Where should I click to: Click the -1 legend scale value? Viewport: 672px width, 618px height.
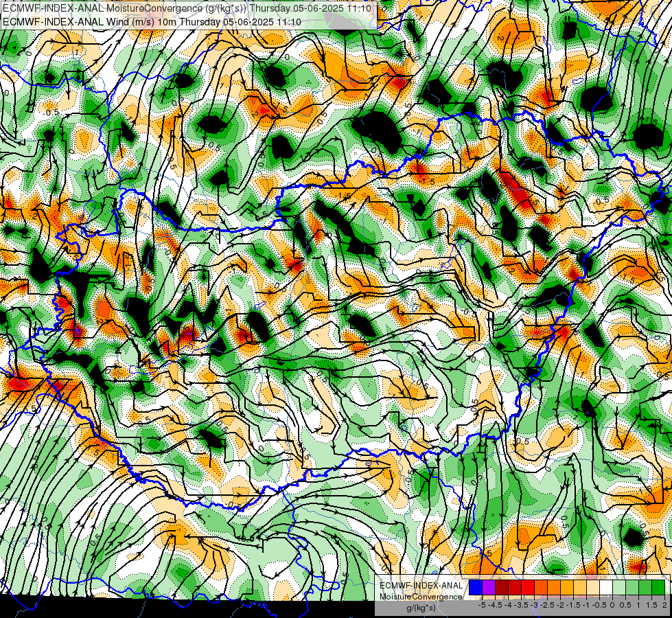click(586, 605)
